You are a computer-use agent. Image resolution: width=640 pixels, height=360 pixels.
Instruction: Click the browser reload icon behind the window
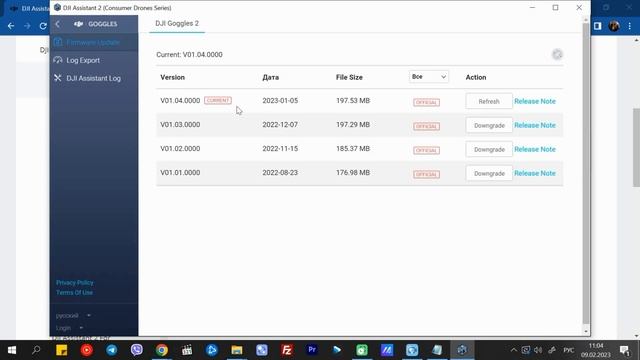click(x=43, y=26)
